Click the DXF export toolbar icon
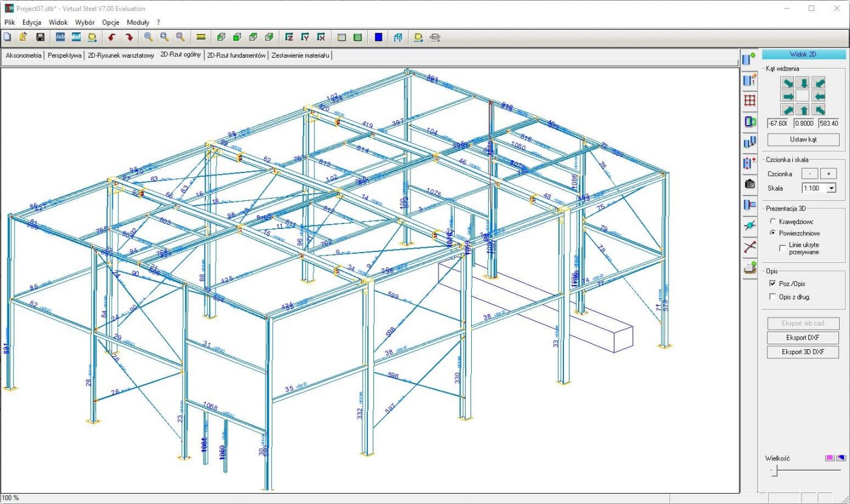This screenshot has width=850, height=504. 76,37
